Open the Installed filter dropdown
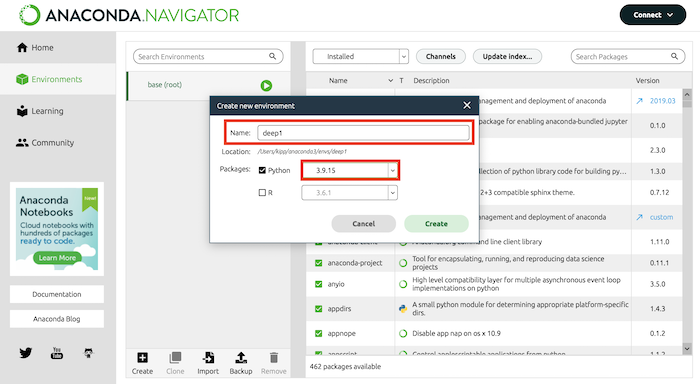Viewport: 700px width, 384px height. pos(360,56)
